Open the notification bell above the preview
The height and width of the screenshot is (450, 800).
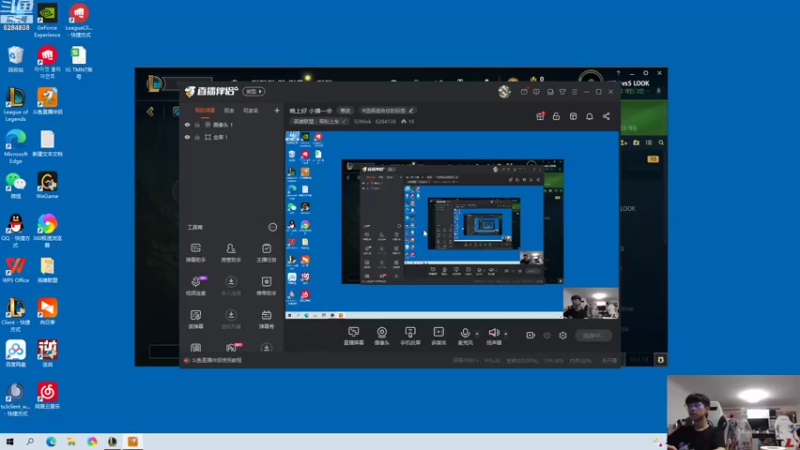pyautogui.click(x=589, y=116)
